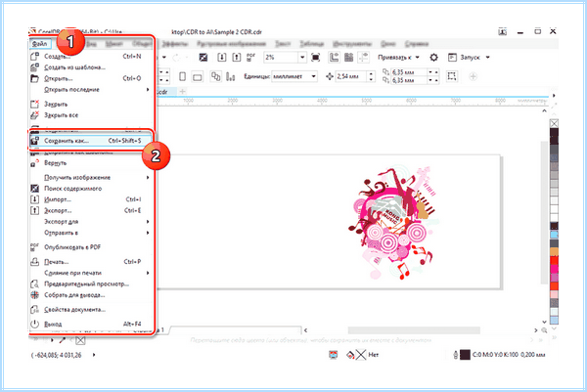
Task: Select Поиск содержимого menu item
Action: [91, 189]
